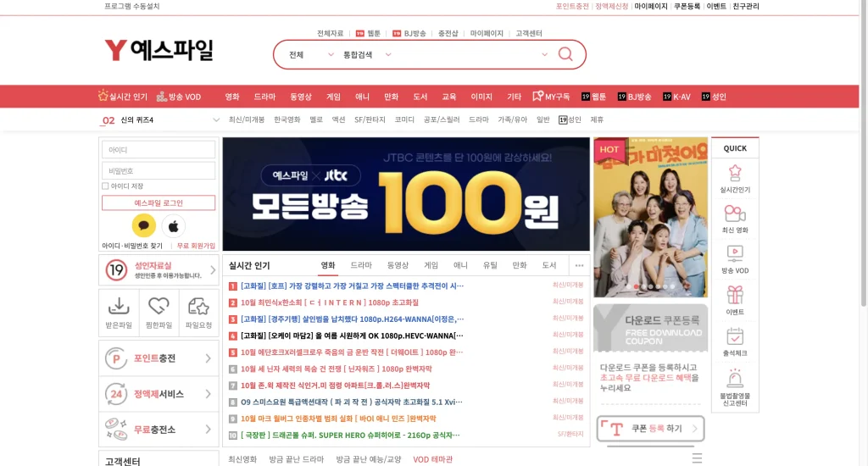Select 공포/스릴러 movie subcategory
The height and width of the screenshot is (466, 868).
[x=441, y=119]
